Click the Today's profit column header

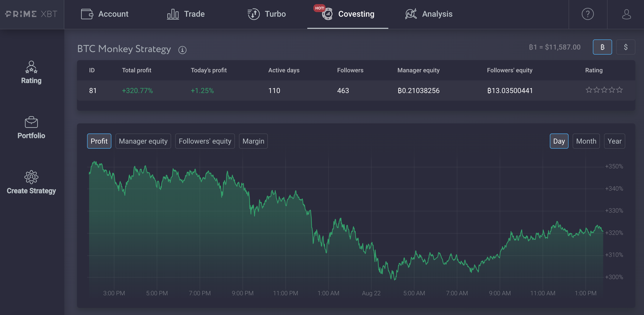click(x=209, y=70)
